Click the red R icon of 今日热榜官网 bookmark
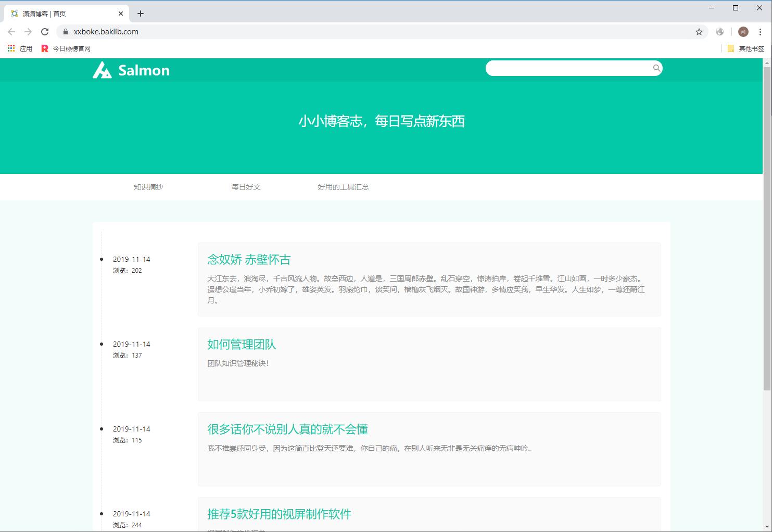This screenshot has height=532, width=772. [x=45, y=48]
